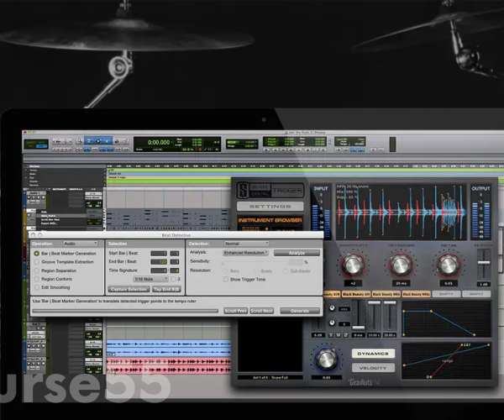Screen dimensions: 504x420
Task: Open the Detection 'Normal' dropdown
Action: [246, 244]
